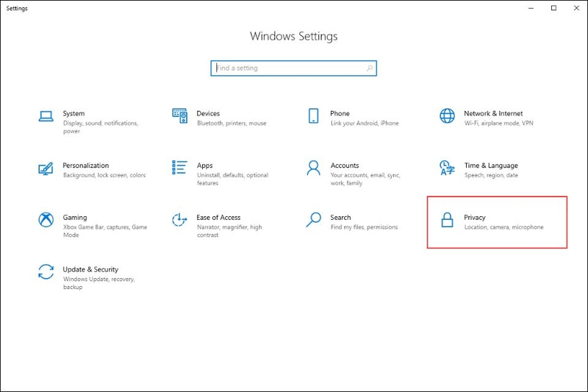This screenshot has width=588, height=392.
Task: Select the Search magnifying glass category icon
Action: 314,220
